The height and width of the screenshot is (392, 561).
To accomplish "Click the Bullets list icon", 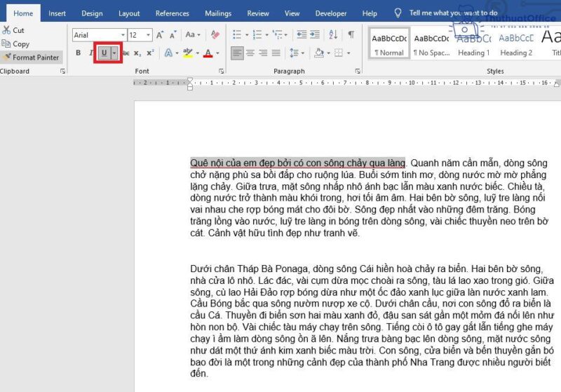I will pos(237,34).
